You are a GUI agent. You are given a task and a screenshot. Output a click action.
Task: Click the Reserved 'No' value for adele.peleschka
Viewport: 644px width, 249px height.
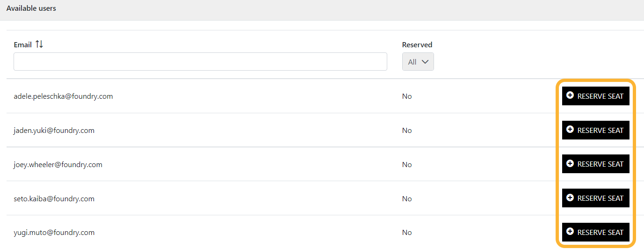click(407, 96)
